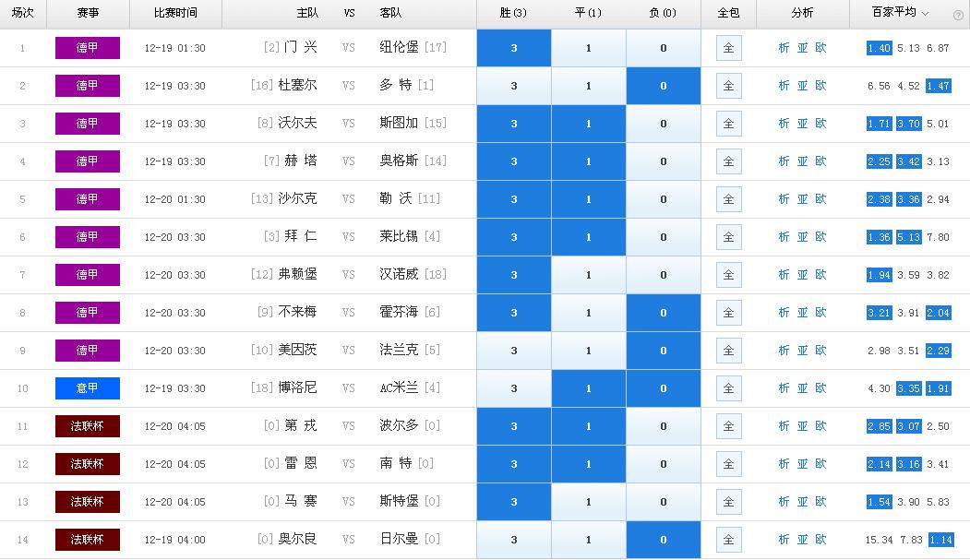The image size is (970, 560).
Task: Click 法联杯 league tag in match 11 row
Action: (x=88, y=426)
